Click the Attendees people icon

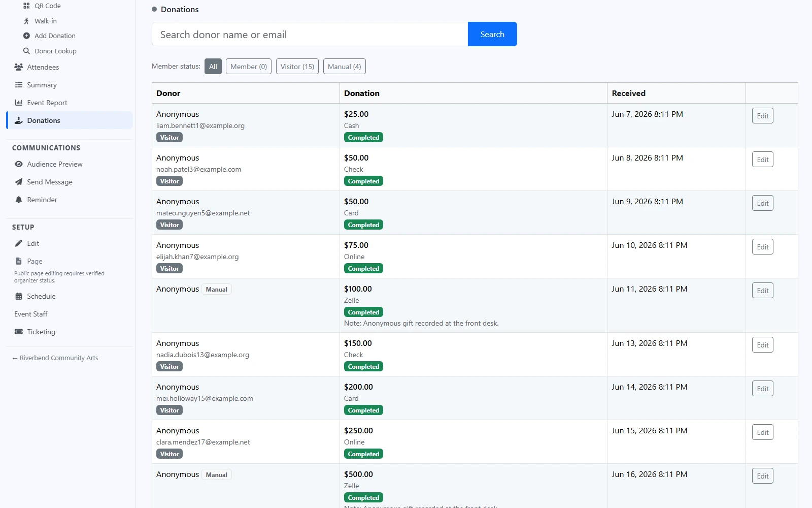tap(19, 67)
